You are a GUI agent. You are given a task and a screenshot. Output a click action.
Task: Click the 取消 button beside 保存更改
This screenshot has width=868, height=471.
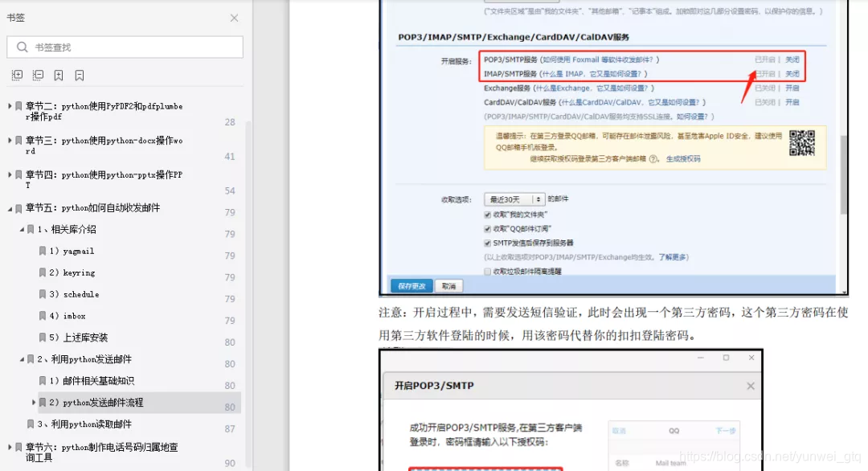pyautogui.click(x=449, y=286)
